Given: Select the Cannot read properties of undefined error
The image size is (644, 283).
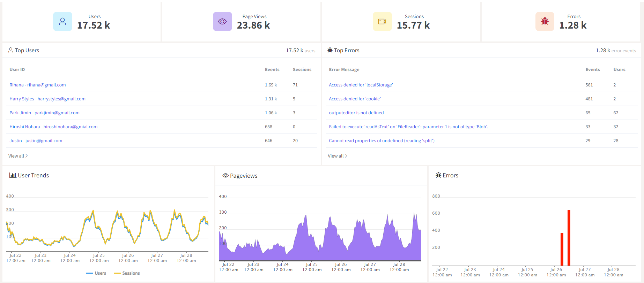Looking at the screenshot, I should coord(382,140).
